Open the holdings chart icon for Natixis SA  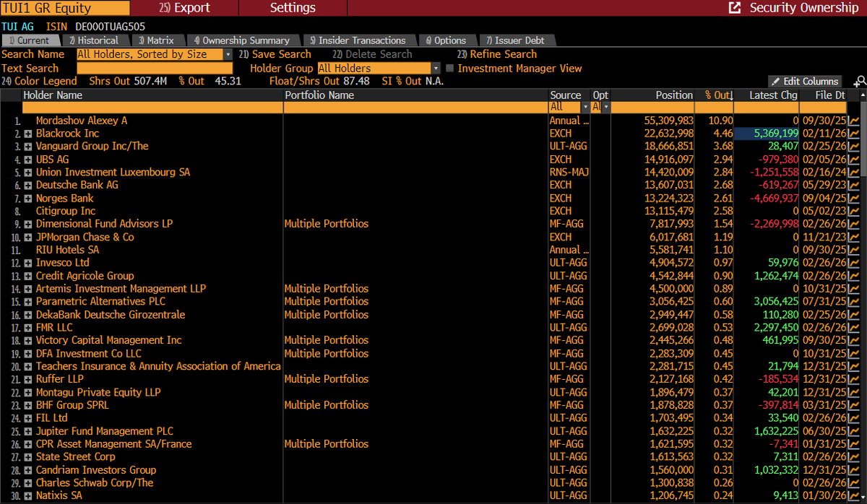[x=854, y=496]
